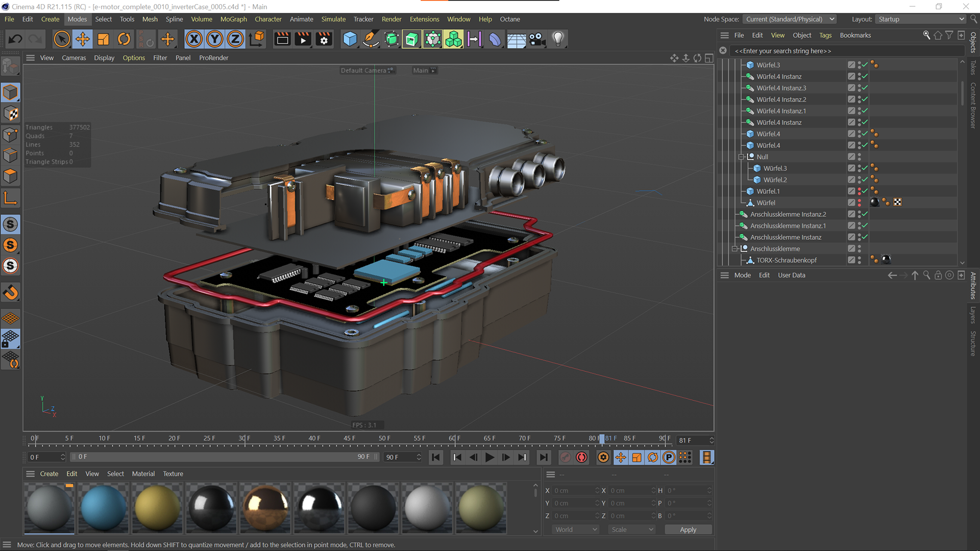The height and width of the screenshot is (551, 980).
Task: Click the Apply button in coordinates
Action: click(x=688, y=530)
